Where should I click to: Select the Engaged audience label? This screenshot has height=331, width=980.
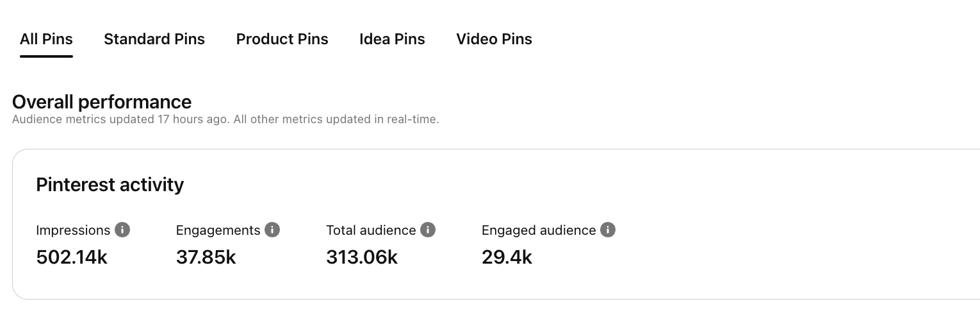(539, 230)
